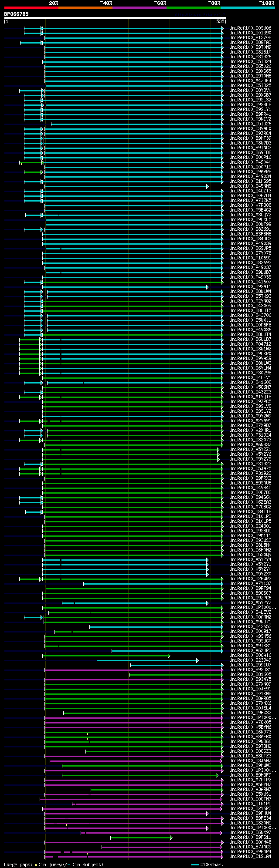Click the short green alignment bar for Q06AI6

(106, 656)
